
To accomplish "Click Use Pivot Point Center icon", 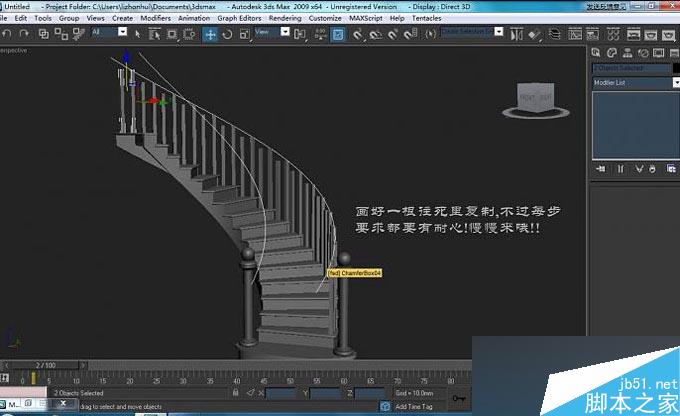I will [300, 34].
